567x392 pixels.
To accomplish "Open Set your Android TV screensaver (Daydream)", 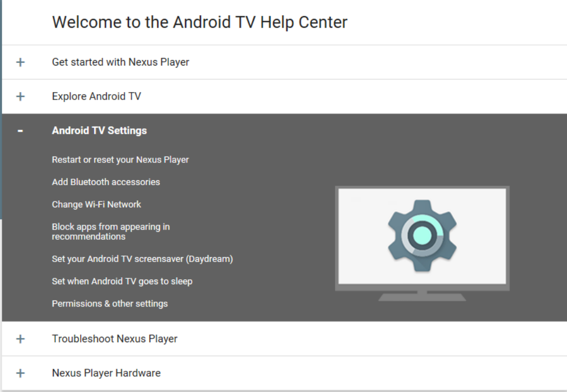I will pyautogui.click(x=142, y=259).
